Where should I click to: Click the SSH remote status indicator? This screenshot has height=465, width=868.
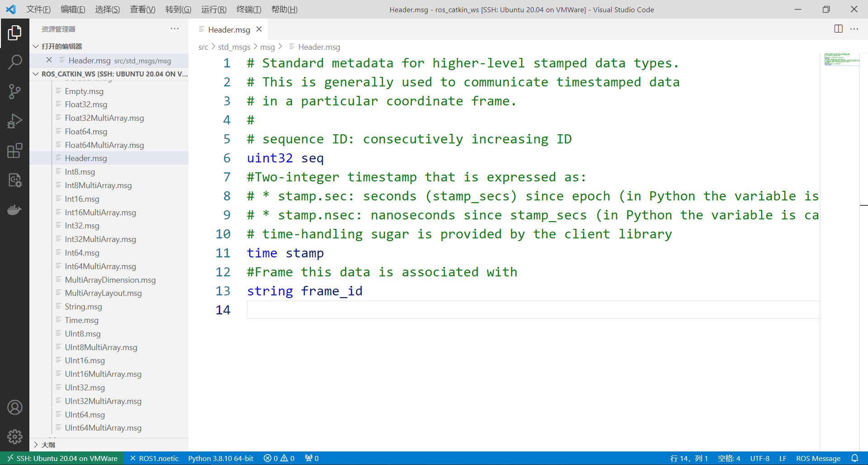pyautogui.click(x=62, y=458)
